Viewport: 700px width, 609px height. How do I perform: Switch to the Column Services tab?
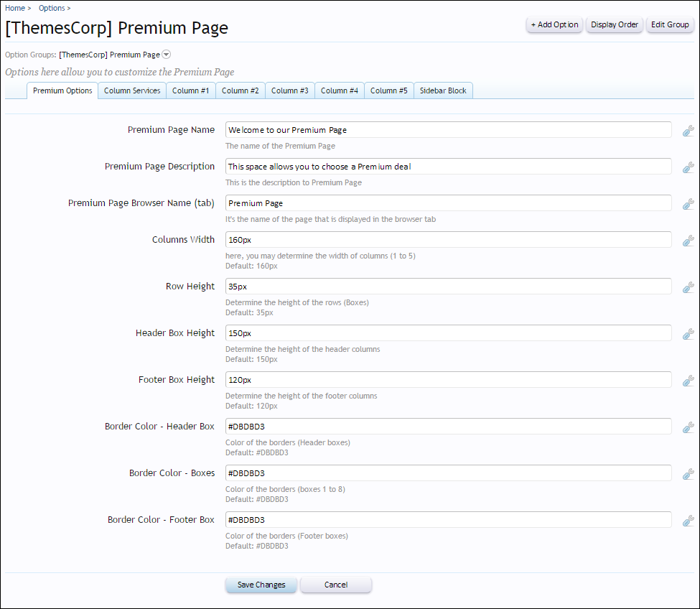[x=132, y=90]
